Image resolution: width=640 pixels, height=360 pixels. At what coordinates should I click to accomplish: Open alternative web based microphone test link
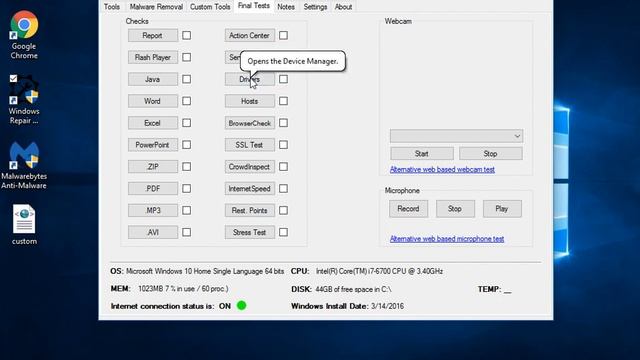(447, 239)
